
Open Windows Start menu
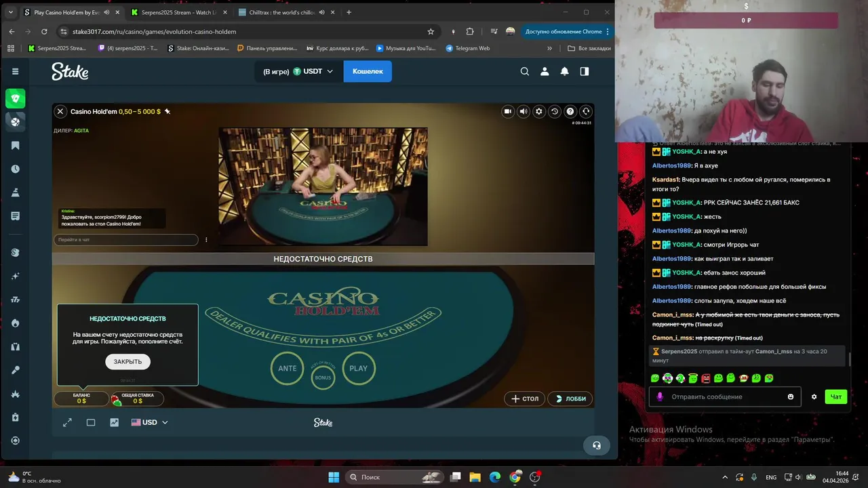[334, 477]
